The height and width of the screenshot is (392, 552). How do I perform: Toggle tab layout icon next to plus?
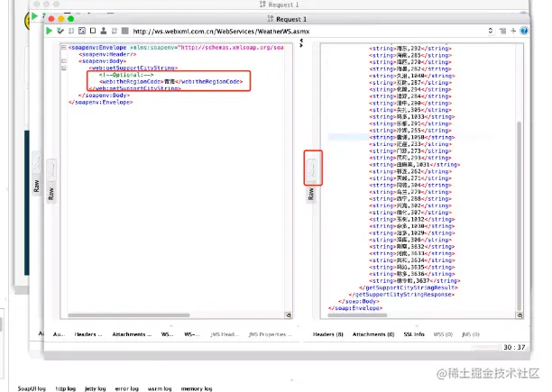tap(502, 31)
